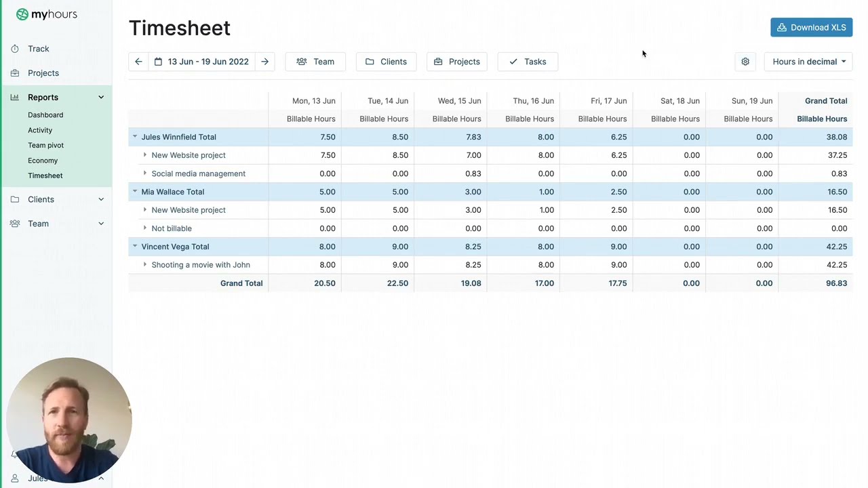Open the Projects filter button
The height and width of the screenshot is (488, 868).
point(456,62)
